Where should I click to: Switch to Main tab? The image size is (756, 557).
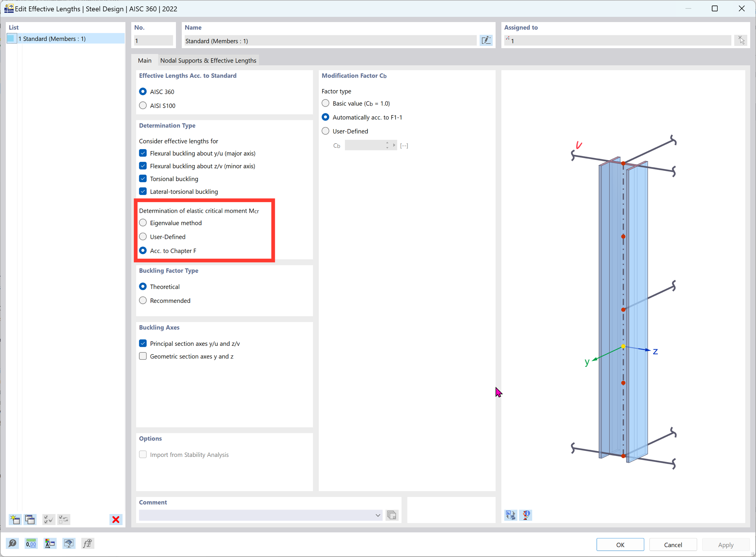(x=145, y=60)
